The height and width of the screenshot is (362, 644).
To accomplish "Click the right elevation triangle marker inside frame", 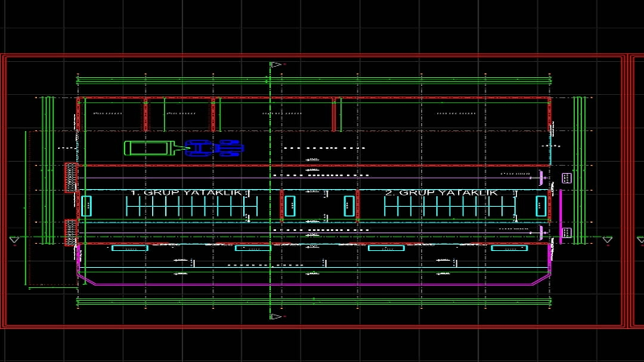I will point(608,240).
